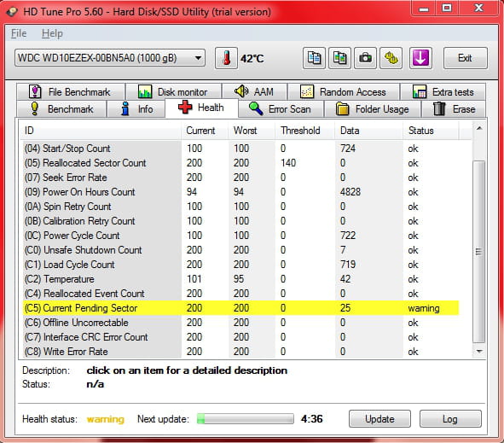Screen dimensions: 504x443
Task: Click the warning status in the C5 row
Action: point(424,308)
